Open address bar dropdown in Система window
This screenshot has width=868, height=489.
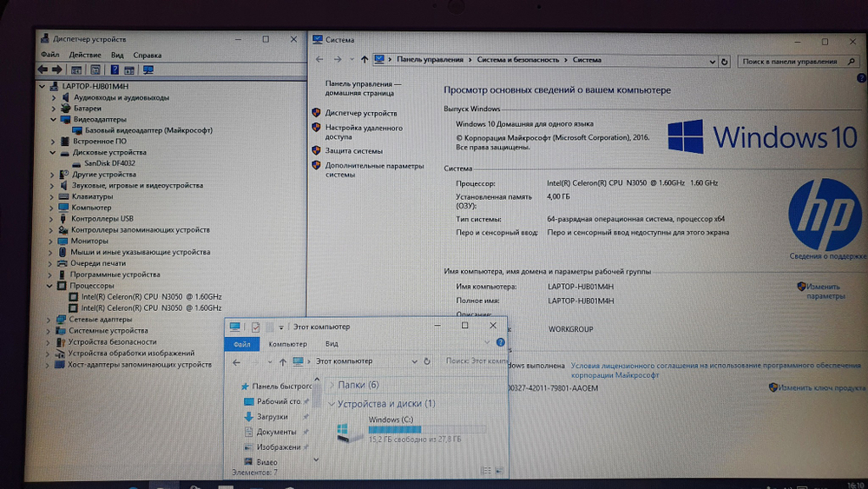pos(712,62)
